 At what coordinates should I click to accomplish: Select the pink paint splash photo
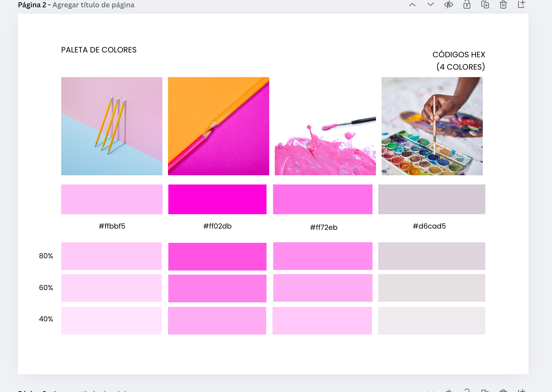click(325, 126)
